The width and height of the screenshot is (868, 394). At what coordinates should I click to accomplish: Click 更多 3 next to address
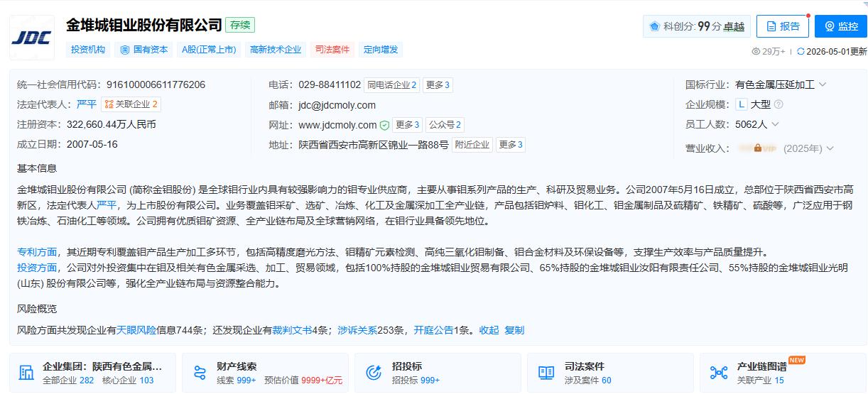pyautogui.click(x=511, y=145)
